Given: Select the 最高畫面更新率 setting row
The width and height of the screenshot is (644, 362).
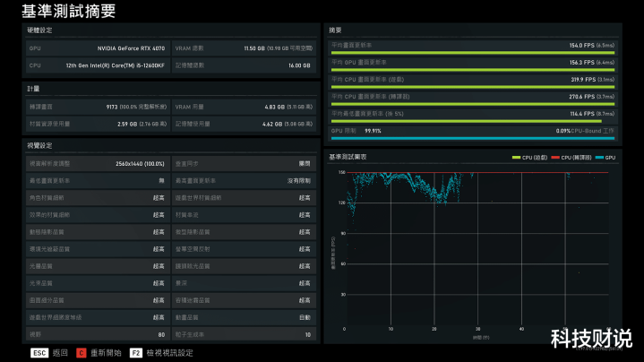Looking at the screenshot, I should [x=245, y=180].
